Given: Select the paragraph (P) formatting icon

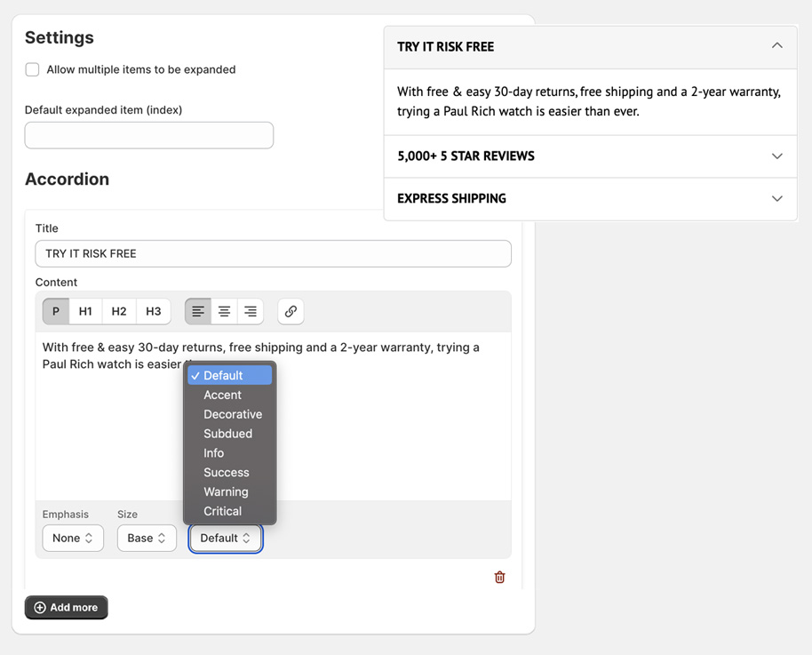Looking at the screenshot, I should pyautogui.click(x=55, y=311).
